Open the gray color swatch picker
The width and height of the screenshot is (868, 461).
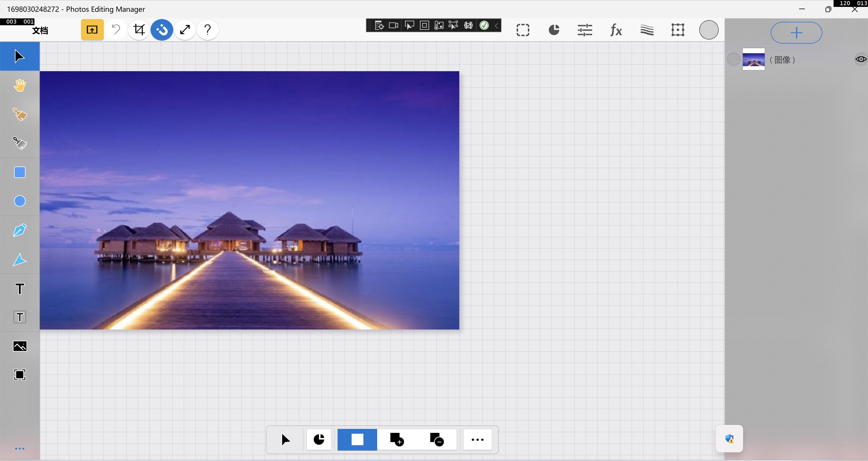[709, 30]
